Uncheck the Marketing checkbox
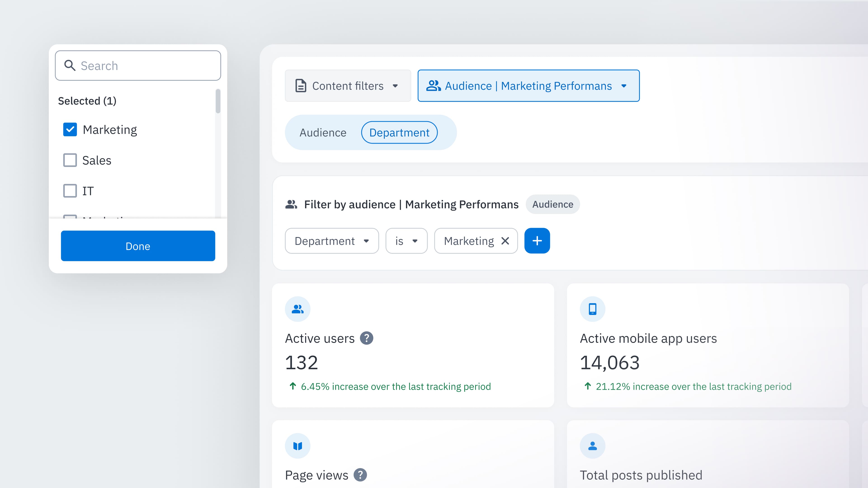 [x=70, y=130]
